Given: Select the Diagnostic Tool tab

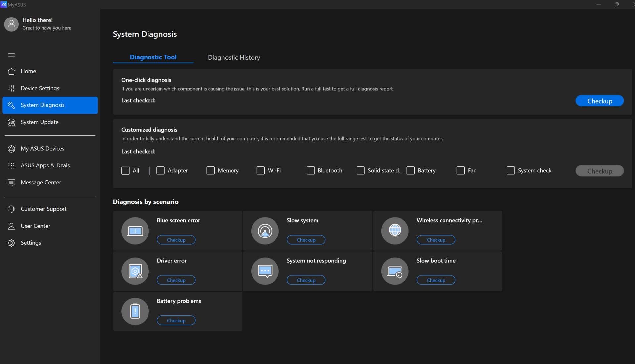Looking at the screenshot, I should pyautogui.click(x=153, y=57).
